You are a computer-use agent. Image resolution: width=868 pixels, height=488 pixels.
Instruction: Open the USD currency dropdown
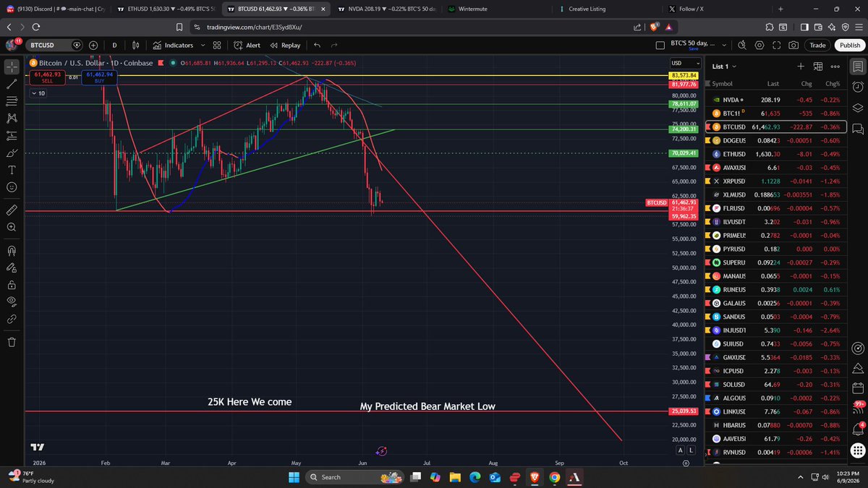tap(687, 63)
